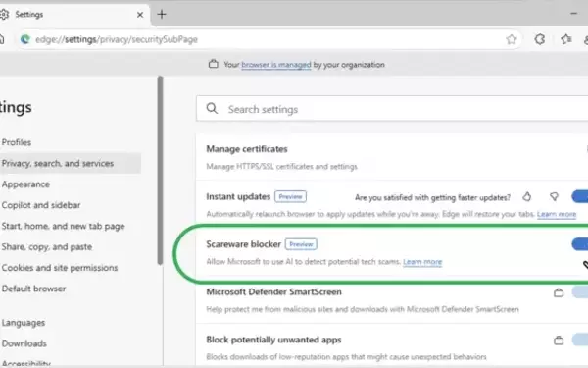Open Favorites list toolbar icon
The image size is (588, 368).
tap(566, 39)
